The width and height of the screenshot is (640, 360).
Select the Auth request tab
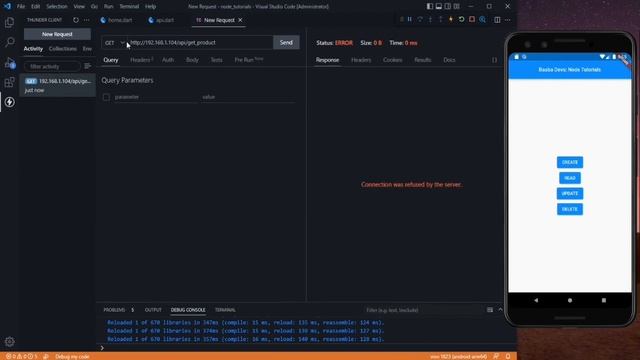pyautogui.click(x=168, y=60)
